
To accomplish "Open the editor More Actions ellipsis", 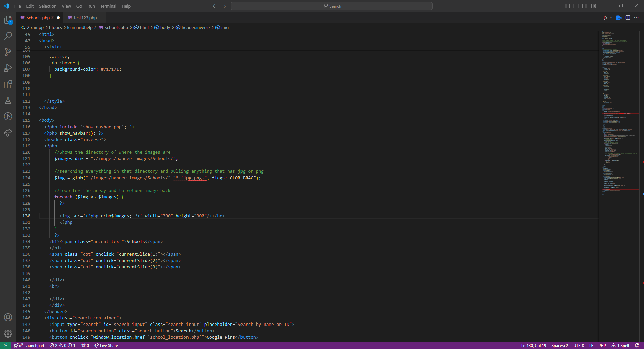I will click(636, 18).
